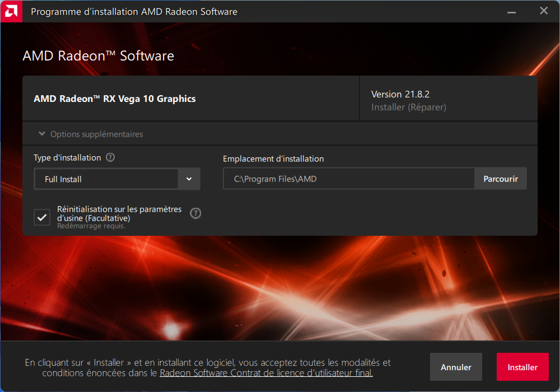Click the installer window title text
The image size is (560, 392).
[134, 12]
